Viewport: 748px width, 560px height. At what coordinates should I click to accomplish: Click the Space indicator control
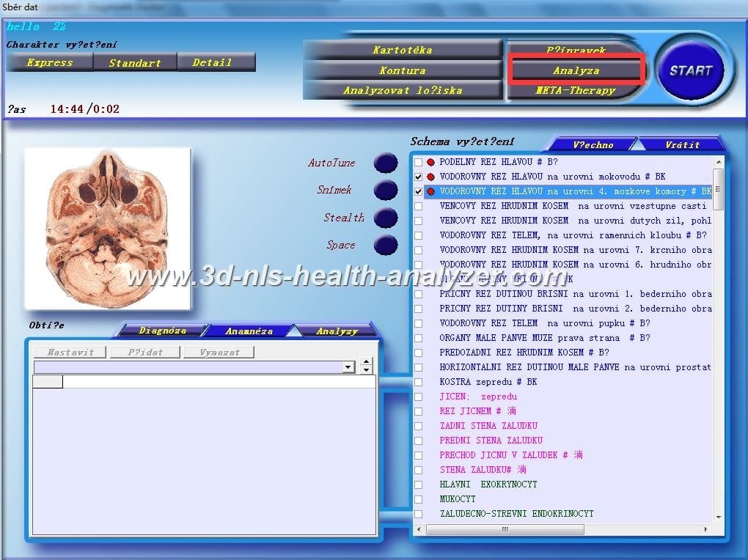coord(385,245)
